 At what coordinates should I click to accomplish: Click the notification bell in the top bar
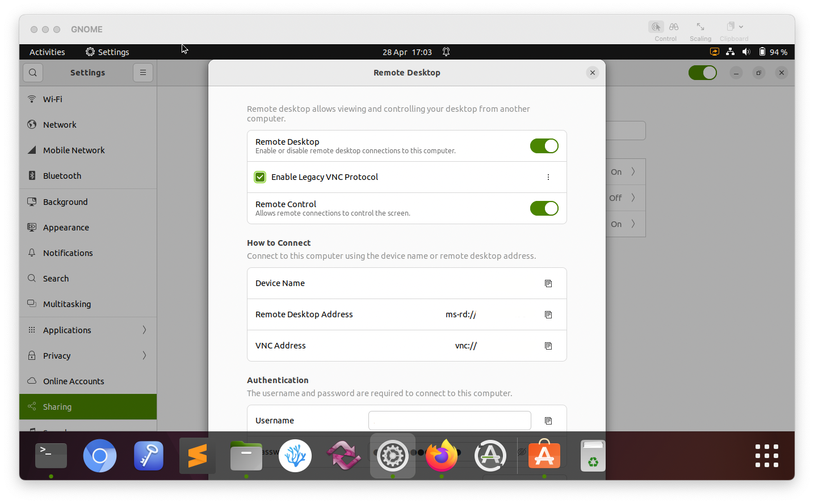(x=446, y=52)
